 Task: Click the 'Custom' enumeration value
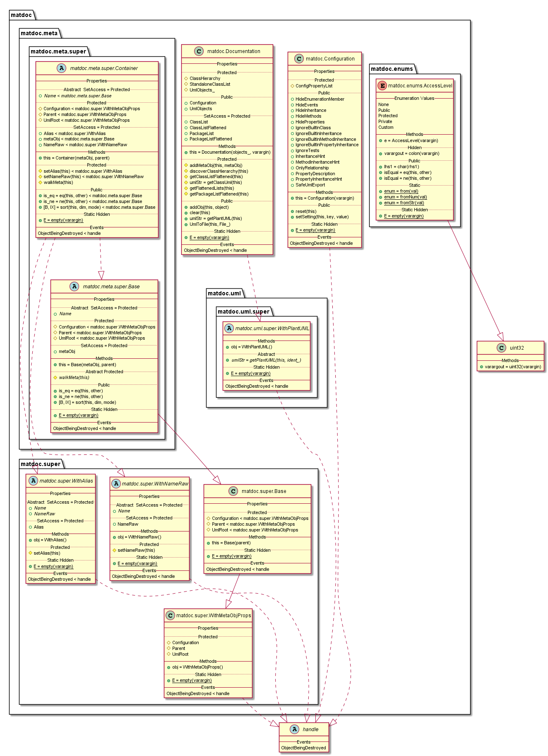click(x=386, y=128)
